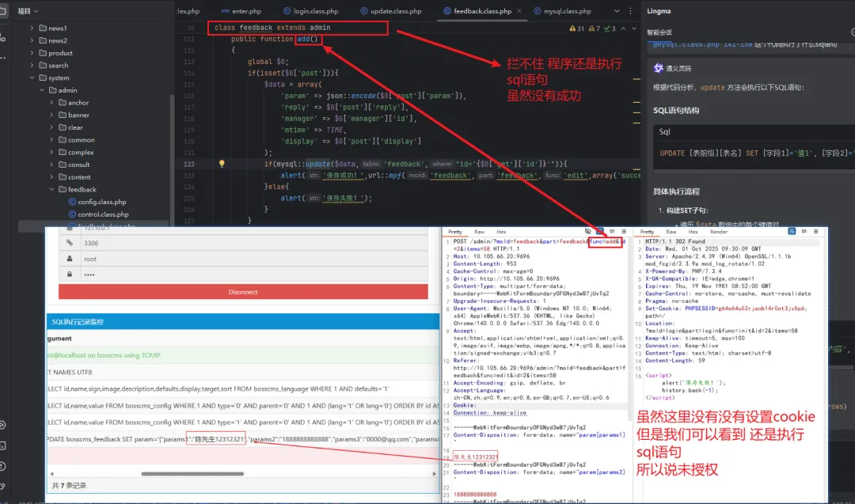
Task: Click the port field showing 3306
Action: tap(253, 243)
